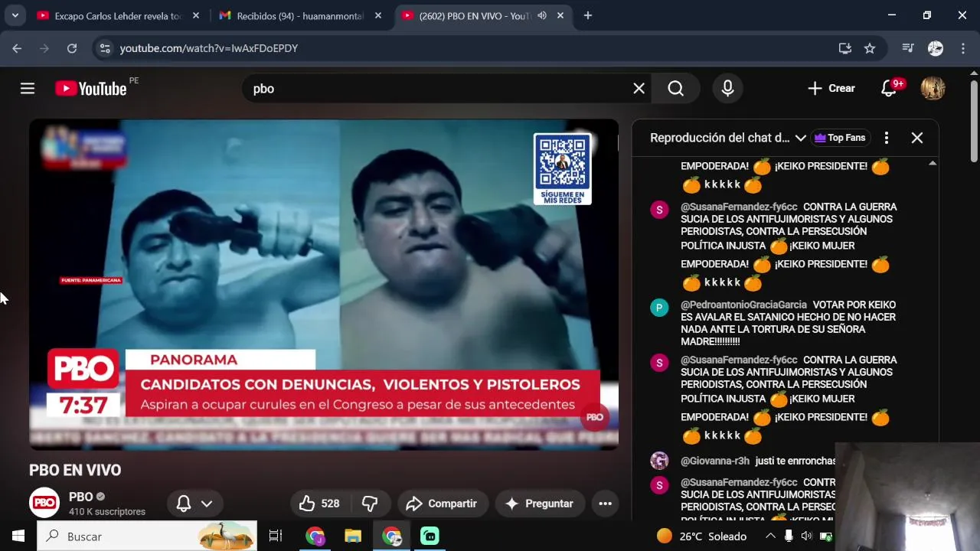Bookmark this page with the star
The height and width of the screenshot is (551, 980).
point(870,48)
